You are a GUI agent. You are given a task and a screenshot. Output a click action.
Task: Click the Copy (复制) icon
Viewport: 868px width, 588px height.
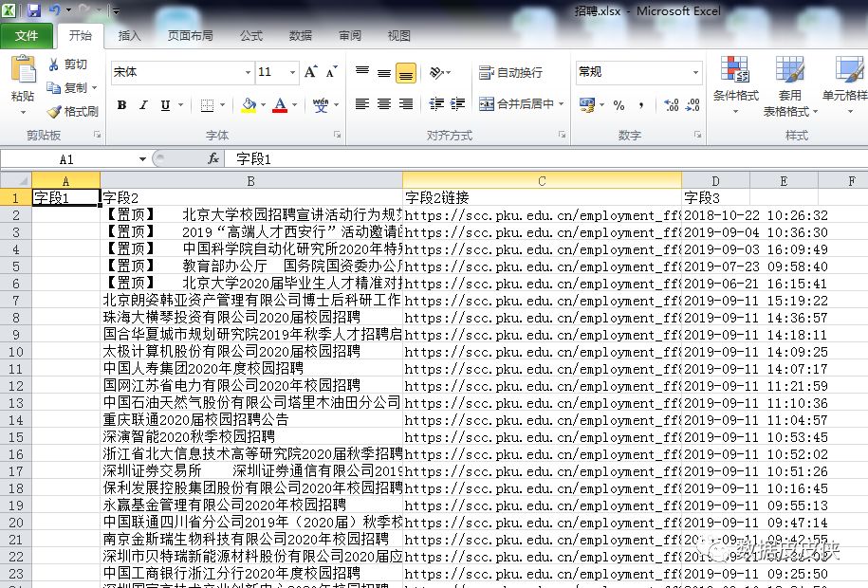54,87
